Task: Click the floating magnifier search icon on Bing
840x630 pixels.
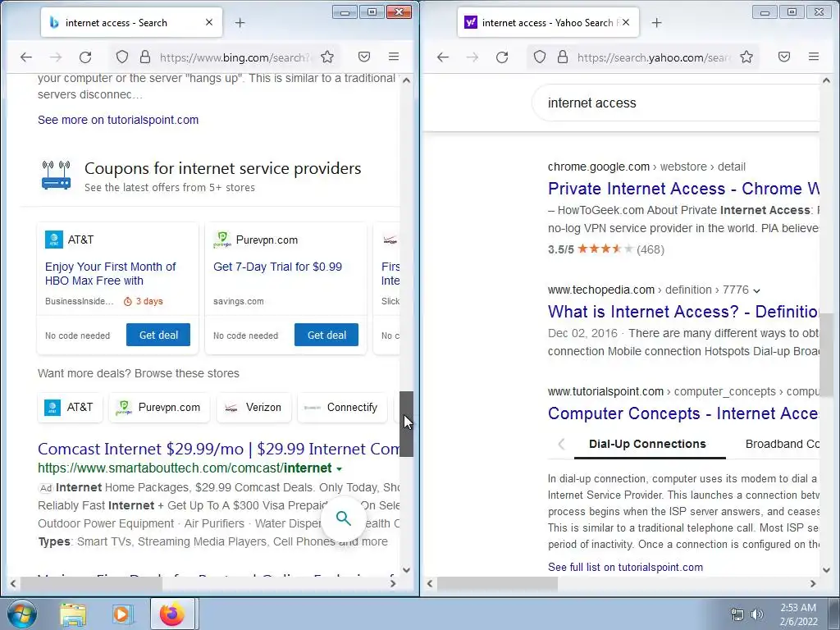Action: (344, 518)
